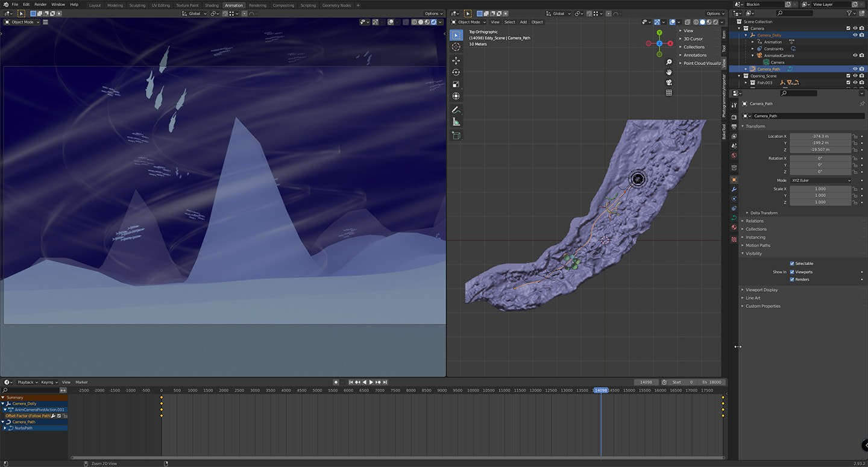
Task: Uncheck Show In Renders checkbox
Action: (792, 280)
